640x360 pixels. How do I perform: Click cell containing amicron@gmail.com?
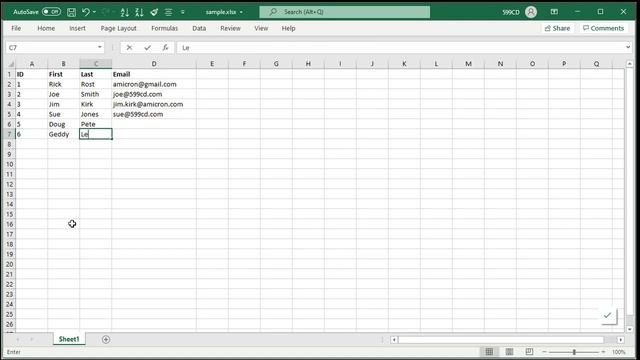(154, 84)
